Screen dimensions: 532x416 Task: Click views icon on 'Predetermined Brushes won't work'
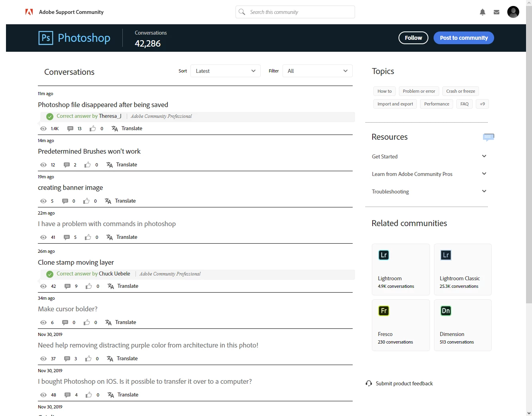(x=43, y=165)
